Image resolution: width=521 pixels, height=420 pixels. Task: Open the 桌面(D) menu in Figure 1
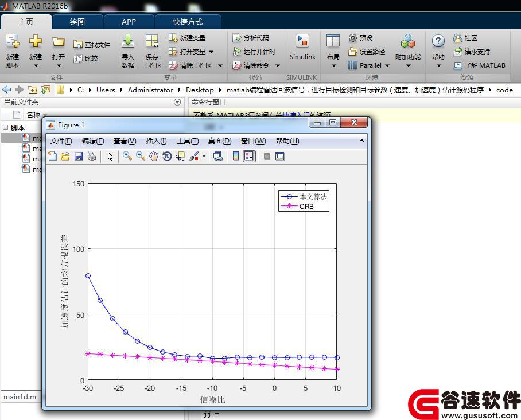[220, 141]
